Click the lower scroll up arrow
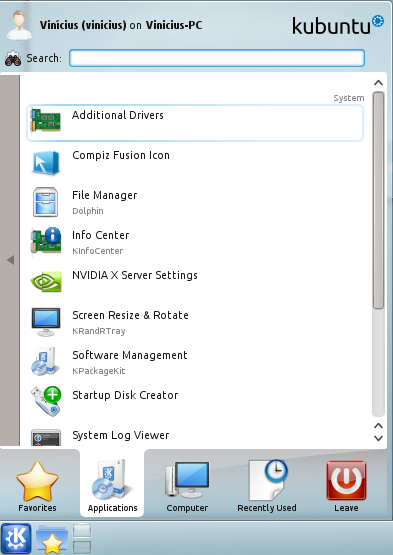This screenshot has height=555, width=393. [378, 425]
